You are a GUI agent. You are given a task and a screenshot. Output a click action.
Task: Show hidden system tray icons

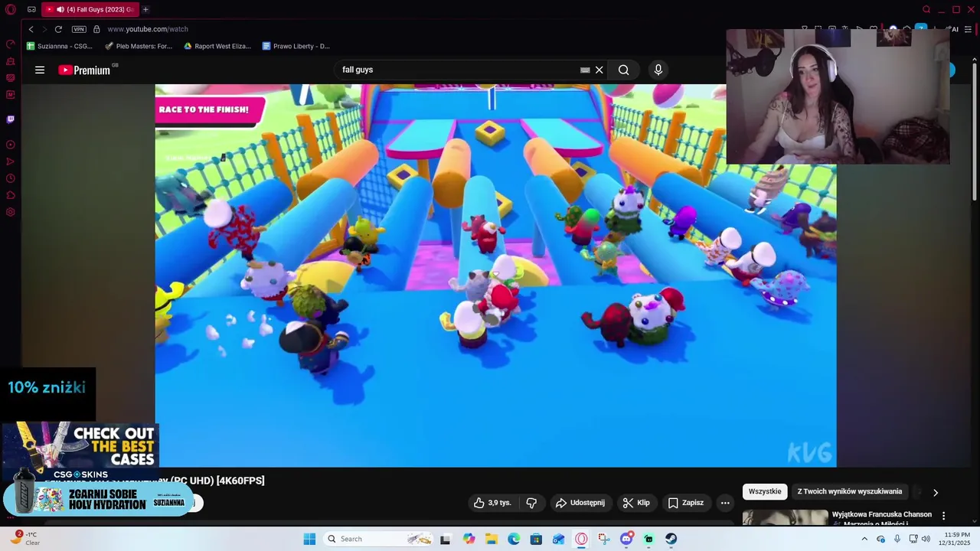coord(864,539)
